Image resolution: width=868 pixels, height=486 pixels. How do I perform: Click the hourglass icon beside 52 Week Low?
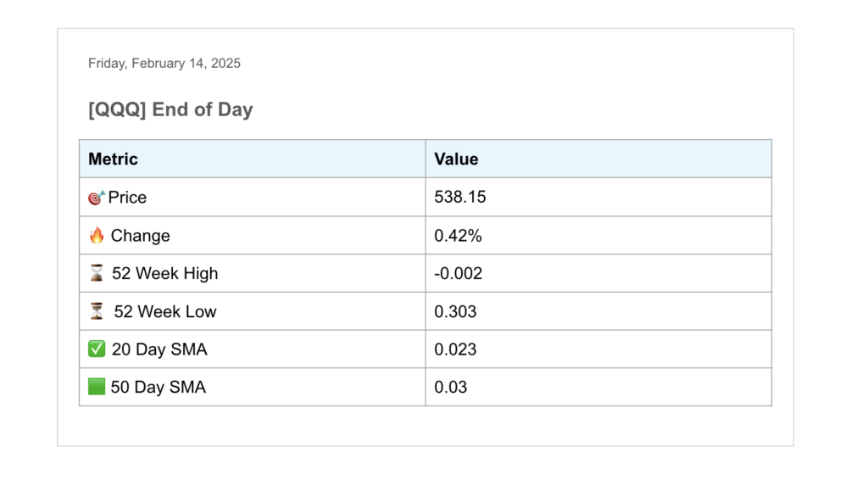coord(97,311)
